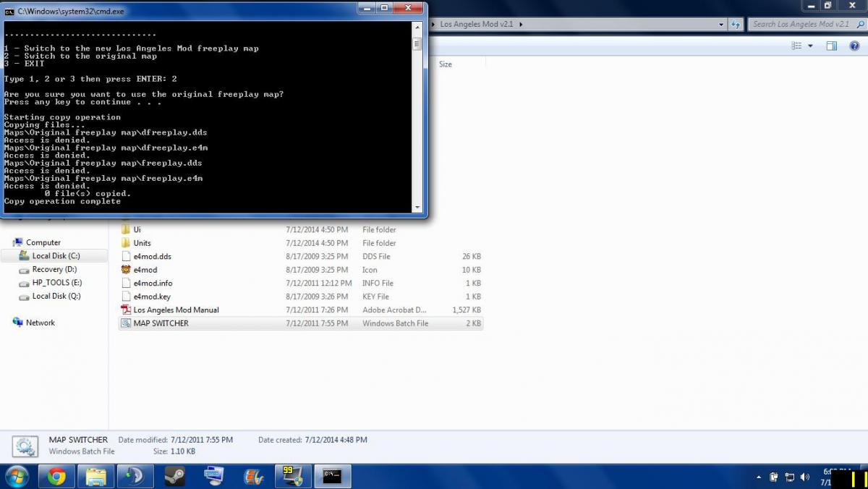
Task: Click "Date created: 7/12/2014 4:48 PM" in details pane
Action: pos(312,440)
